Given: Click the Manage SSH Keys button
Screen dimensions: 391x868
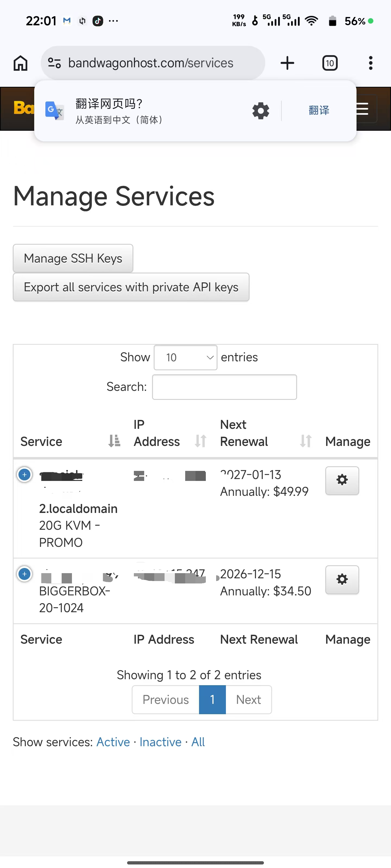Looking at the screenshot, I should (73, 258).
